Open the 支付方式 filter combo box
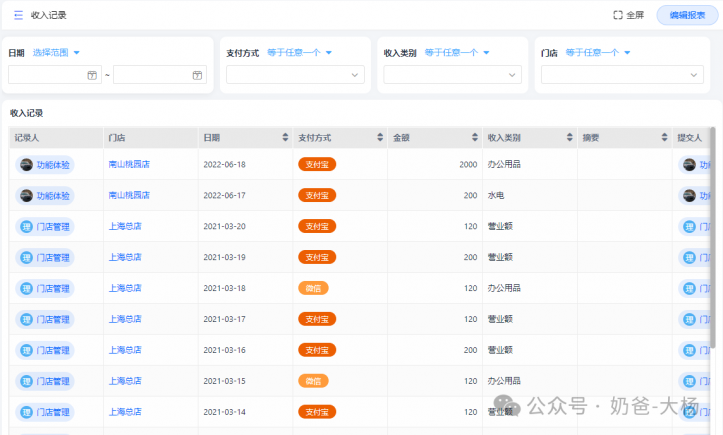Viewport: 723px width, 435px height. [295, 75]
